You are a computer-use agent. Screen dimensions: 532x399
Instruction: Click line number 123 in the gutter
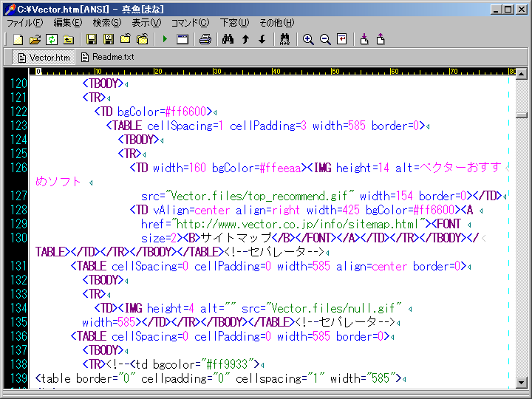18,126
